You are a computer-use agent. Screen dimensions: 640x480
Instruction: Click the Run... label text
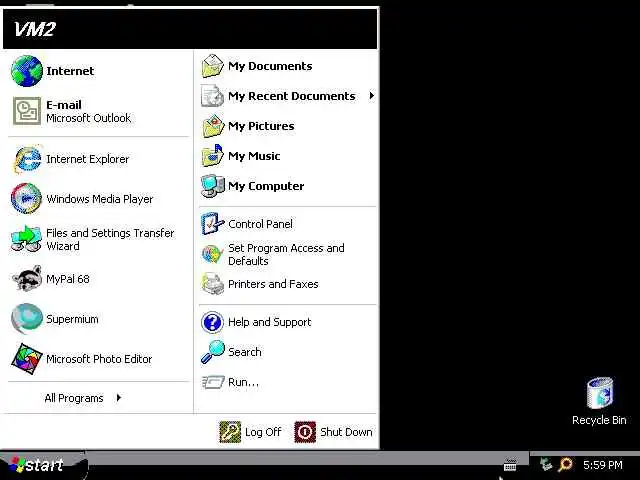243,382
